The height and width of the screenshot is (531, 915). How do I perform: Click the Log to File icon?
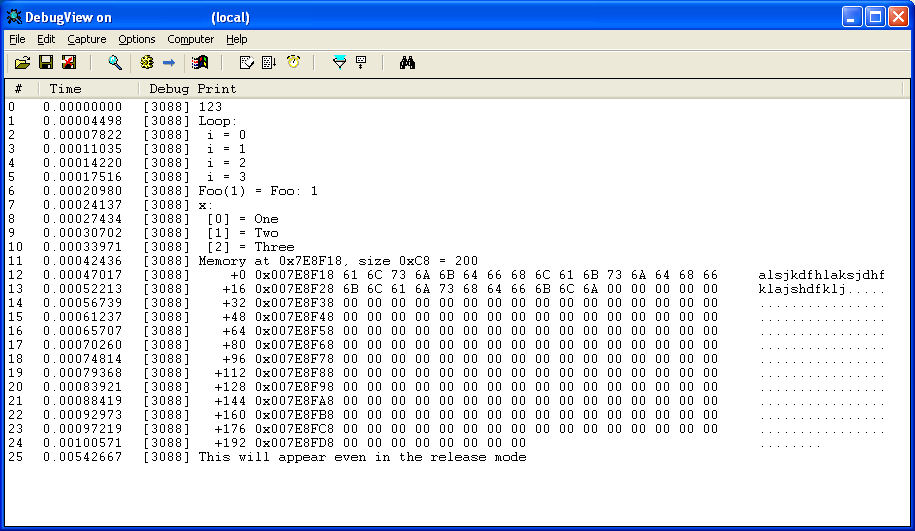[x=68, y=63]
